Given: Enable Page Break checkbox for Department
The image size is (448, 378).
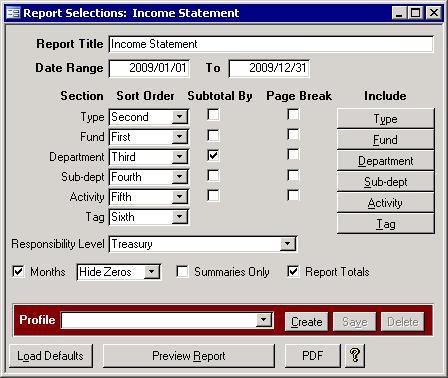Looking at the screenshot, I should [293, 155].
